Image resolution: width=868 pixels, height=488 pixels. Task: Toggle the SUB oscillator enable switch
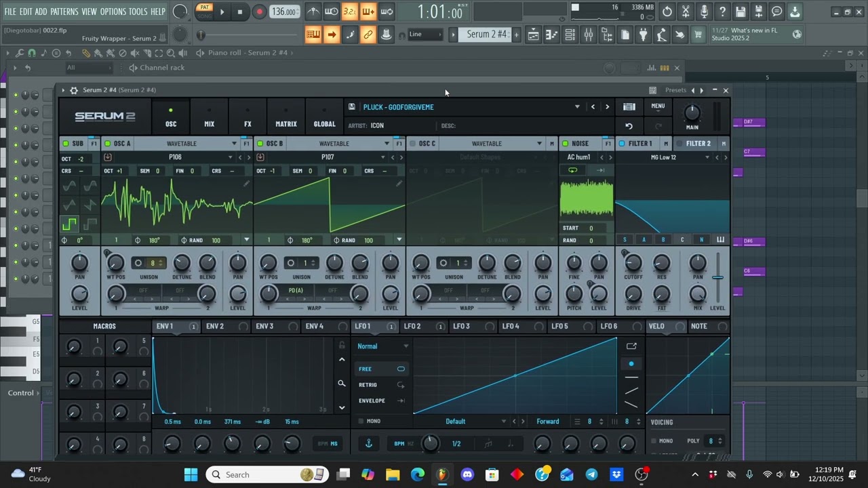click(x=66, y=144)
